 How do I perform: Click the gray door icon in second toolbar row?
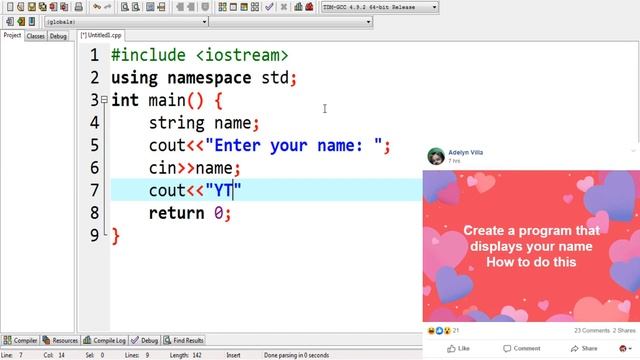pos(10,21)
